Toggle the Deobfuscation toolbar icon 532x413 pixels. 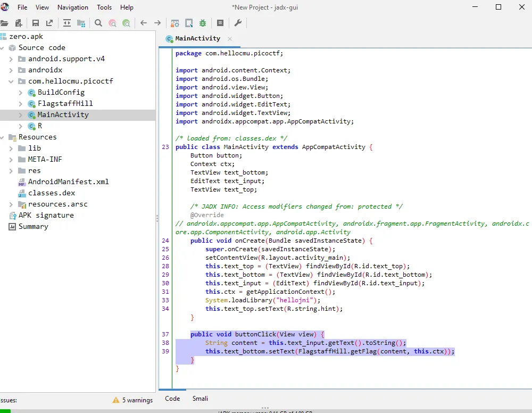(x=174, y=23)
